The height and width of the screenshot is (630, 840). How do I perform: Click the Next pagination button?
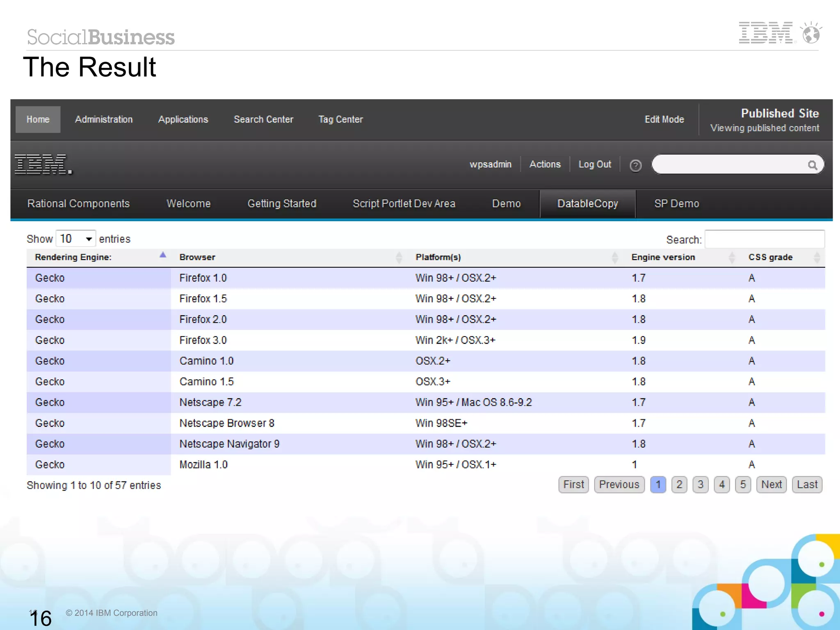coord(772,485)
